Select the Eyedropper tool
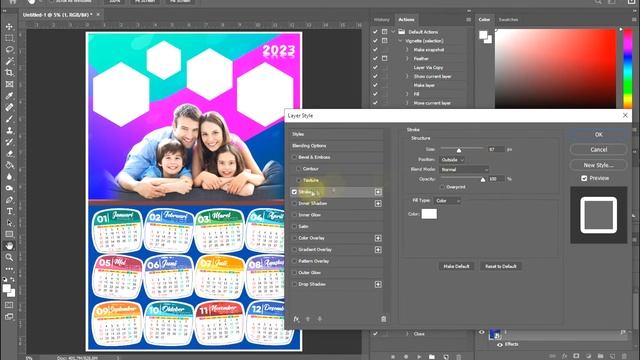 [9, 96]
